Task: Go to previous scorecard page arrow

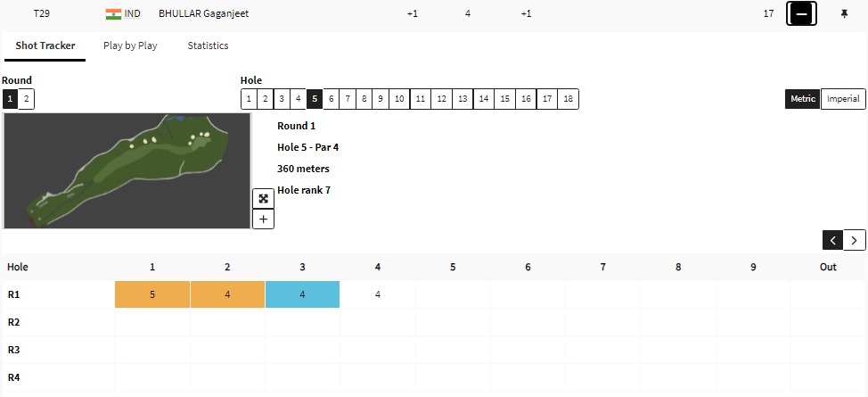Action: click(833, 239)
